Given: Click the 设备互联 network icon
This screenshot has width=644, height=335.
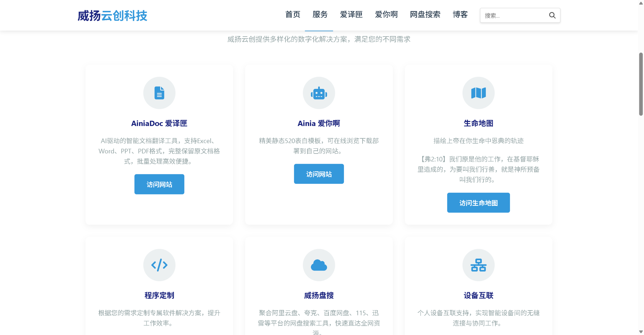Looking at the screenshot, I should pyautogui.click(x=478, y=265).
